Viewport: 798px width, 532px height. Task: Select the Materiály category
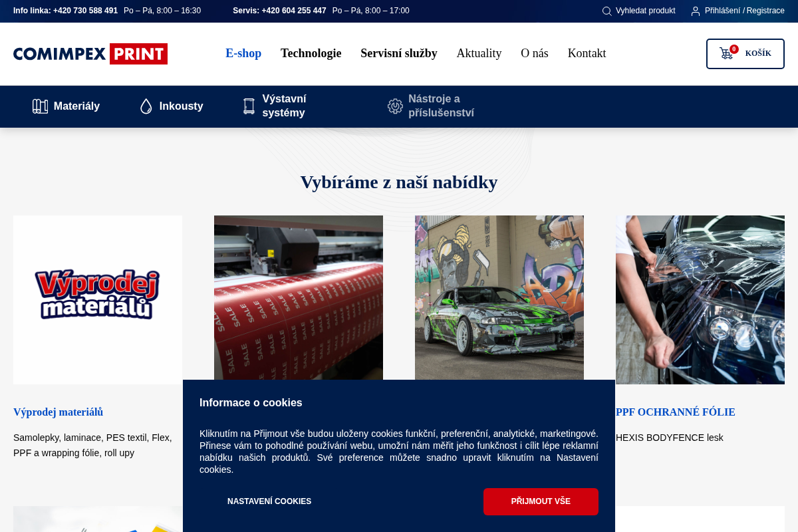66,106
